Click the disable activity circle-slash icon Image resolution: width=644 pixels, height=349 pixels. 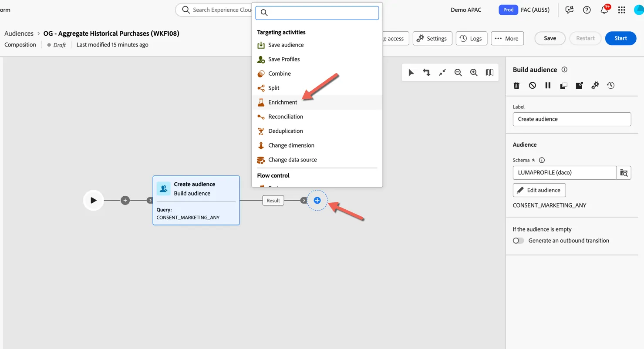(533, 85)
